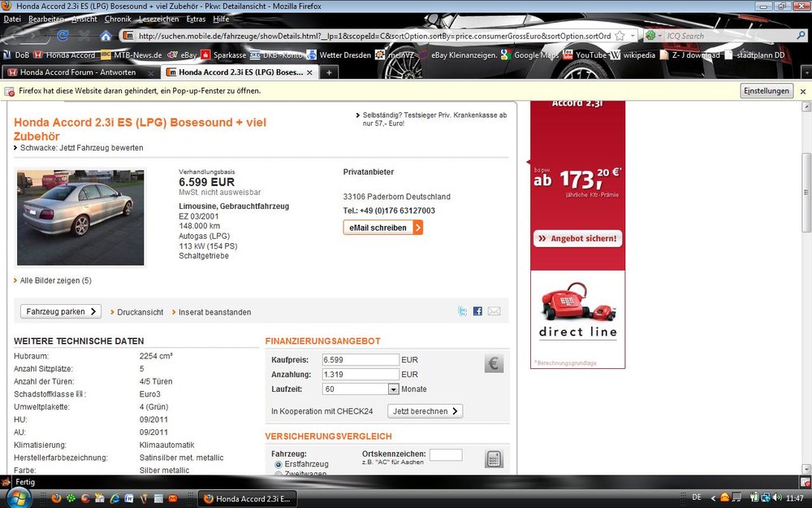Select the Erstfahrzeug radio button
The image size is (812, 508).
tap(279, 464)
